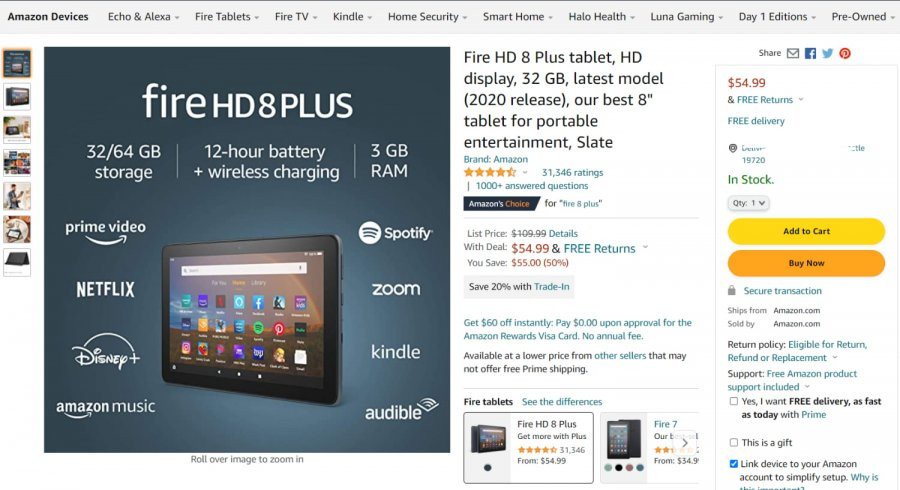Click the delivery location pin icon

click(x=732, y=148)
